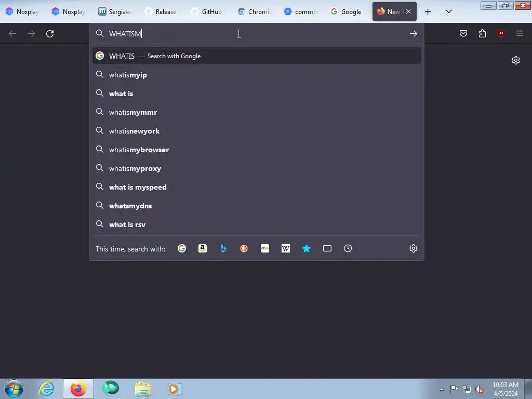This screenshot has height=399, width=532.
Task: Open a new tab with plus button
Action: pyautogui.click(x=428, y=12)
